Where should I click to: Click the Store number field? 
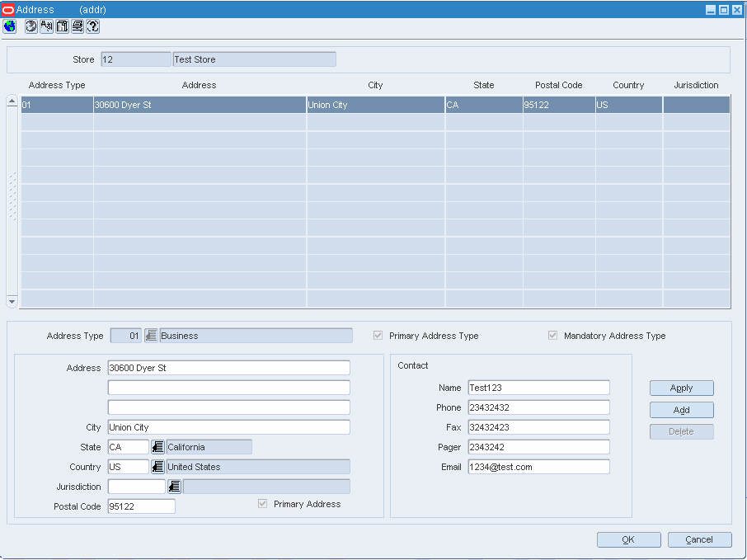[136, 59]
